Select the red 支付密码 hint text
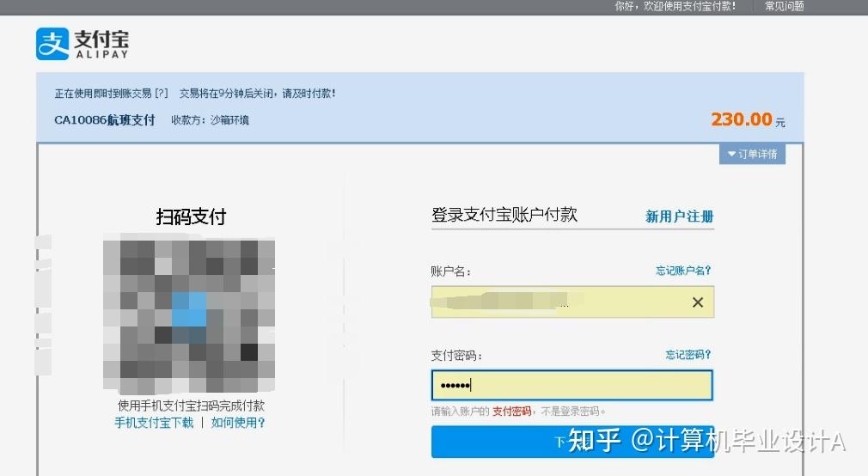 [511, 412]
